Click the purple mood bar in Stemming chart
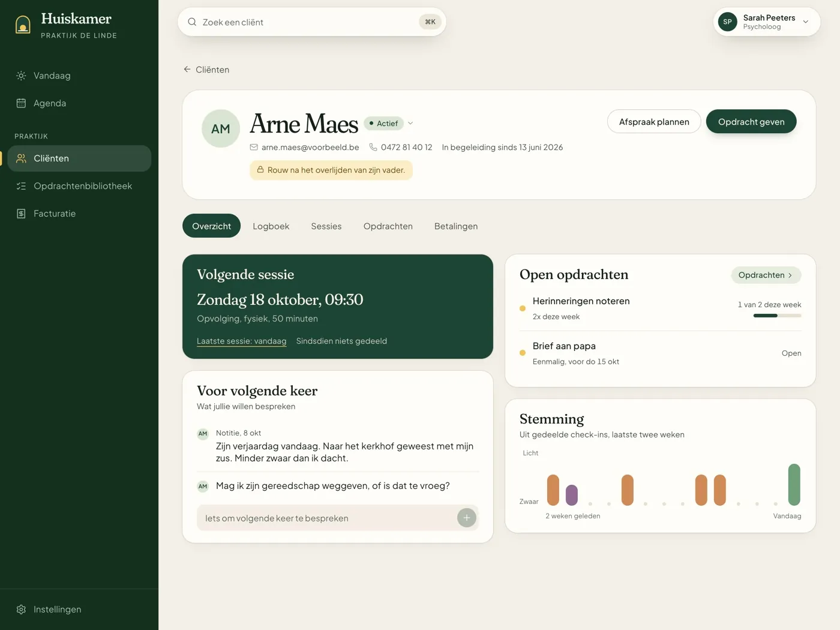 [572, 495]
